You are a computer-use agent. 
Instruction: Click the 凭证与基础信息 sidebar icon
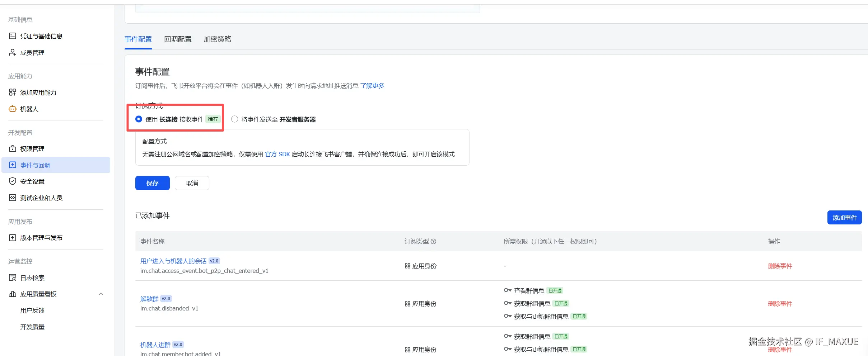(13, 36)
